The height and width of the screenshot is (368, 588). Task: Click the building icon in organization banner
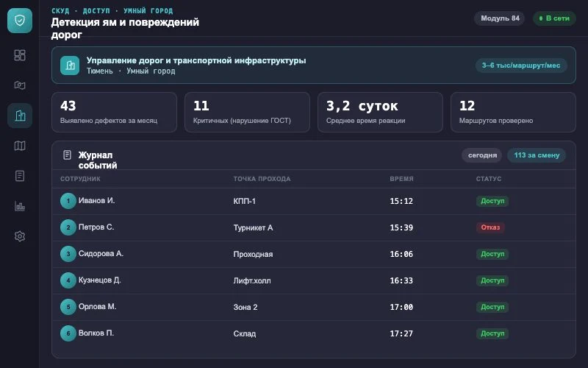[70, 66]
